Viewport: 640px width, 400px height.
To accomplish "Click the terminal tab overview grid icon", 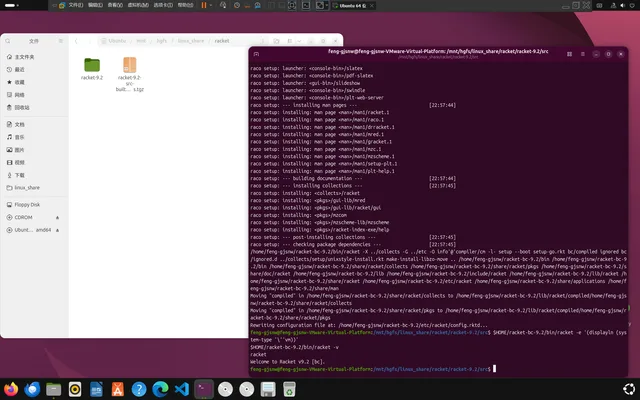I will (569, 54).
